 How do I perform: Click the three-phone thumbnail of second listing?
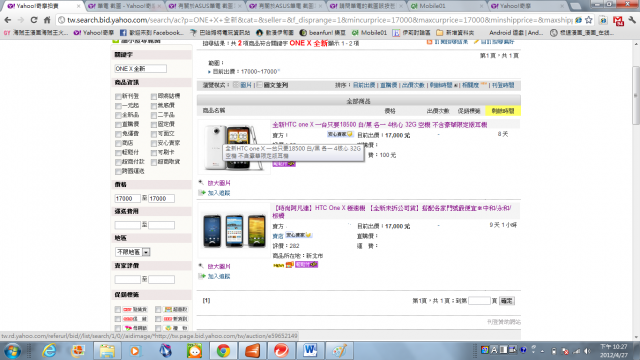(234, 231)
